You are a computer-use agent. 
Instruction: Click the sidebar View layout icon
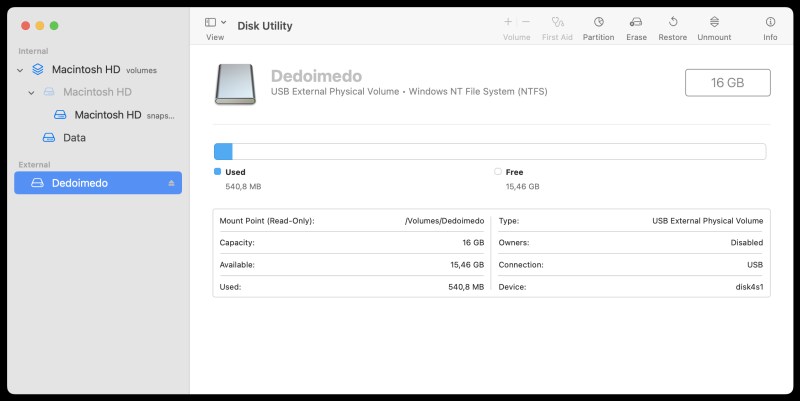point(210,22)
